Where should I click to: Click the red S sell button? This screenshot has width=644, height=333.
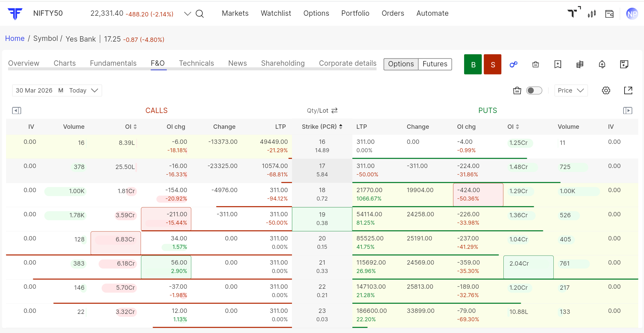coord(492,64)
